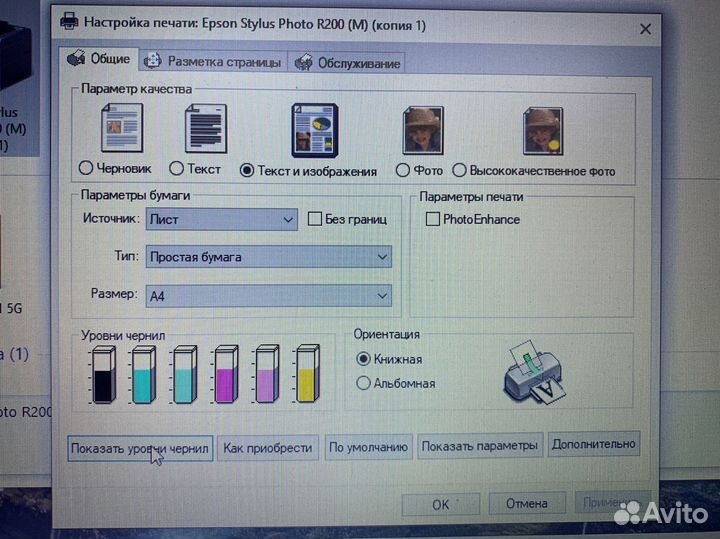This screenshot has height=539, width=720.
Task: Open the Источник dropdown showing Лист
Action: tap(221, 219)
